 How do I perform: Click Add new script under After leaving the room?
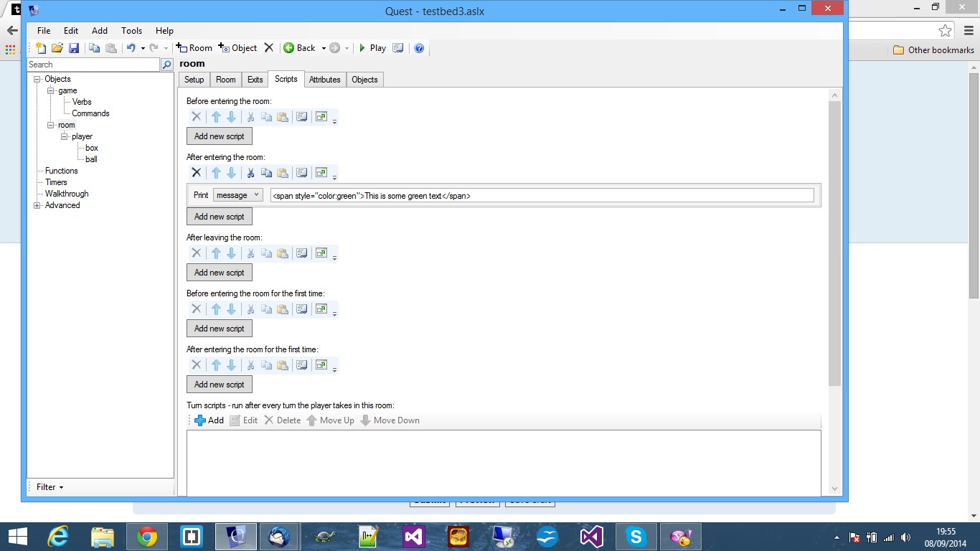click(x=219, y=272)
